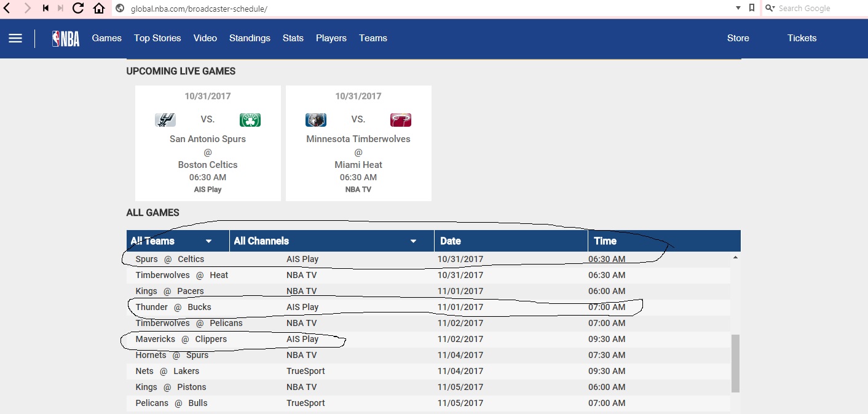Click the table scrollbar up arrow
868x414 pixels.
735,257
